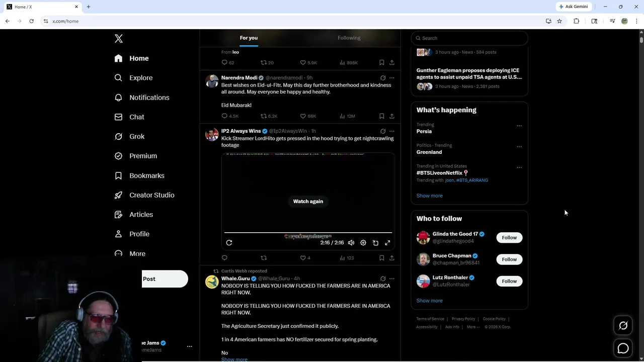Mute the video volume
Image resolution: width=644 pixels, height=362 pixels.
tap(351, 243)
